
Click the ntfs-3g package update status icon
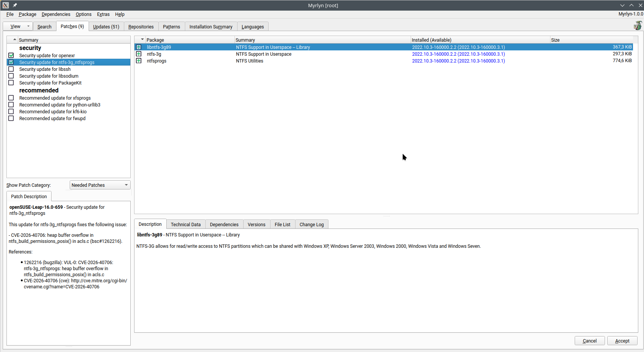[139, 54]
